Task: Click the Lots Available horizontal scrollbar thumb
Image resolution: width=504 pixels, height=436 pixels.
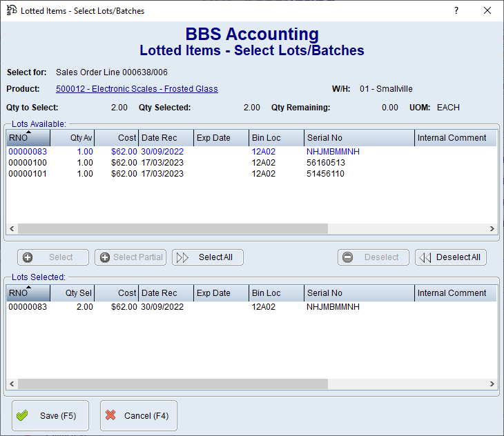Action: coord(173,229)
